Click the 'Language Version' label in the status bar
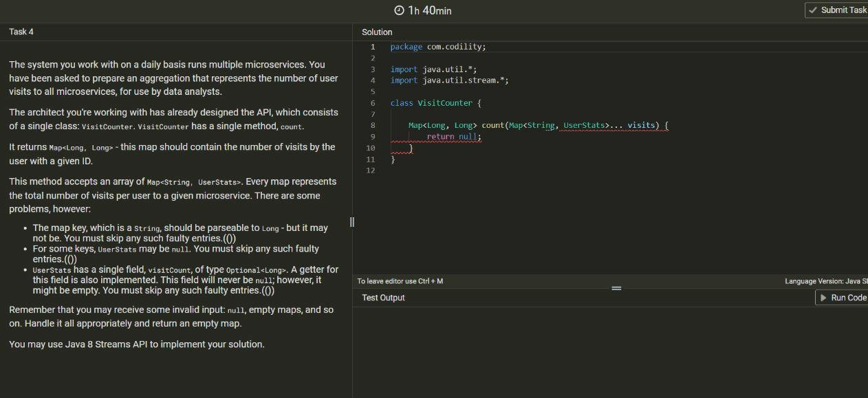The height and width of the screenshot is (398, 868). tap(826, 281)
